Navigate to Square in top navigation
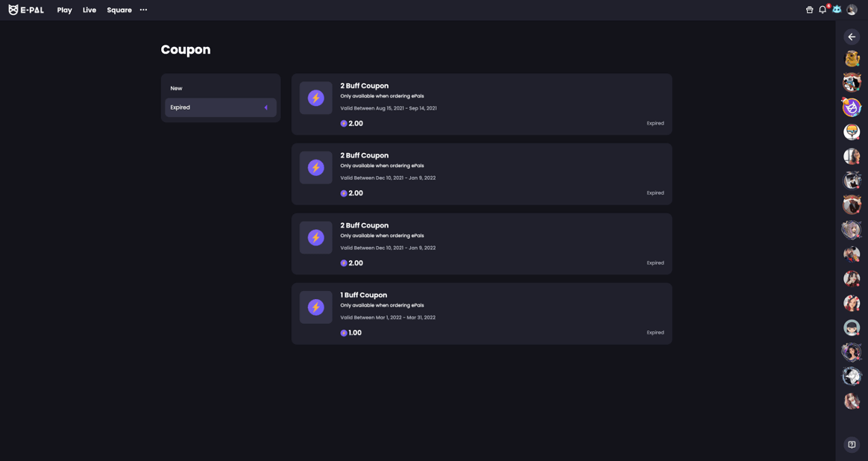 point(119,10)
